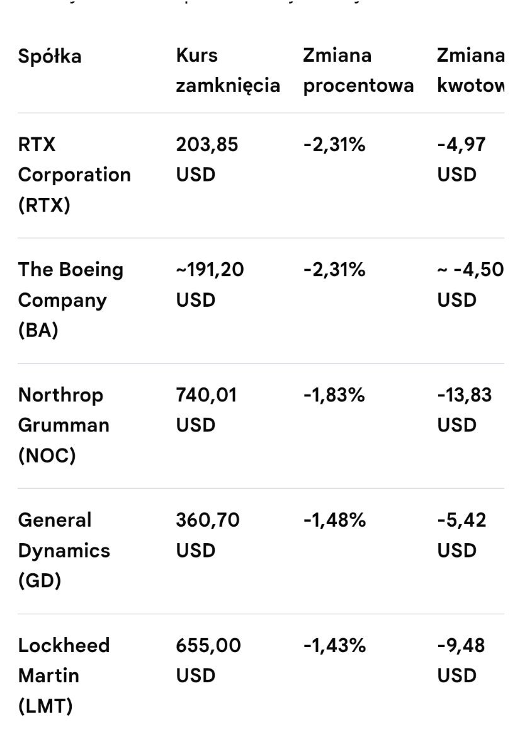Click the Spółka column header
Screen dimensions: 532x756
coord(50,56)
